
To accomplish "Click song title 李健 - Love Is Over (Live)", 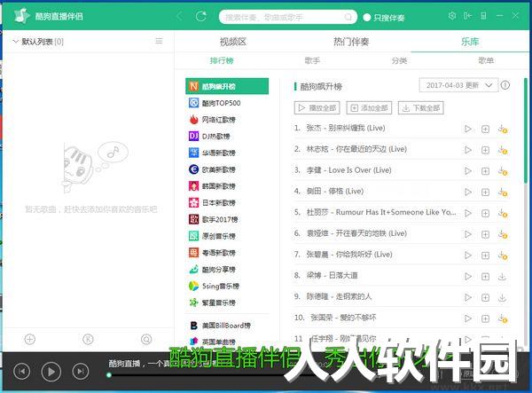I will (348, 170).
